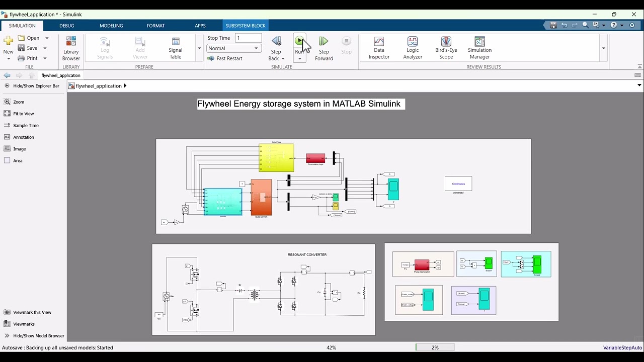Viewport: 644px width, 362px height.
Task: Select the yellow Gate Pulse block
Action: (x=276, y=158)
